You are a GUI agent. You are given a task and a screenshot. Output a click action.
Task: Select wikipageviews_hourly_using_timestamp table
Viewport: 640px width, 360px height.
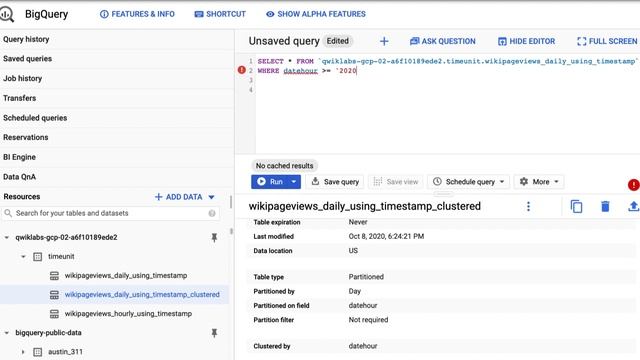click(128, 313)
